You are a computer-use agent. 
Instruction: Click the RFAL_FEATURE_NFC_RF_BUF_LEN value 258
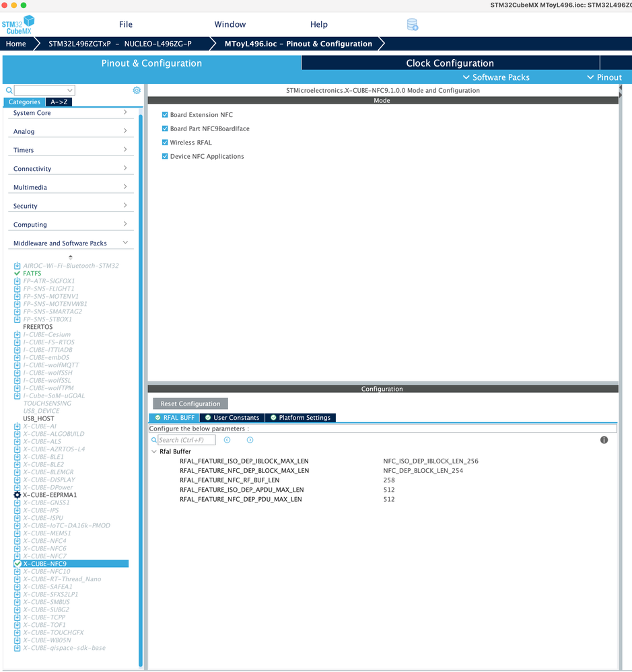[389, 480]
